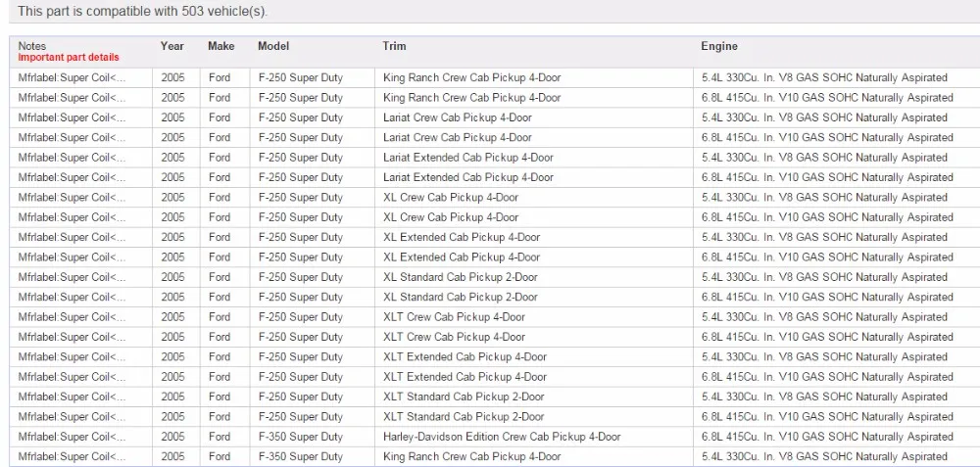Click 6.8L V10 engine for XL Crew Cab
980x467 pixels.
point(827,218)
